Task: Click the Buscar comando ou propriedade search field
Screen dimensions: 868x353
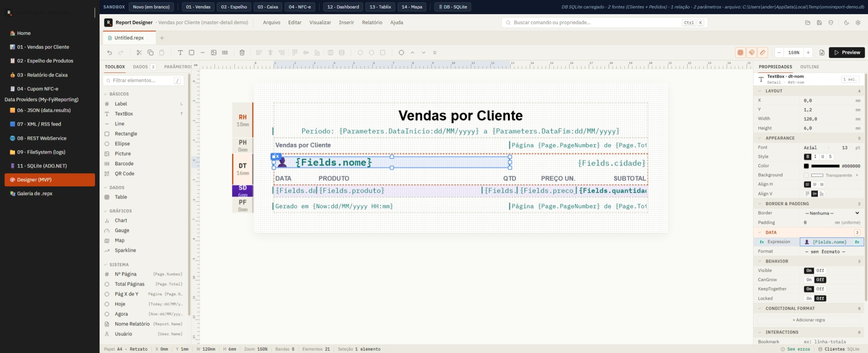Action: [x=605, y=23]
